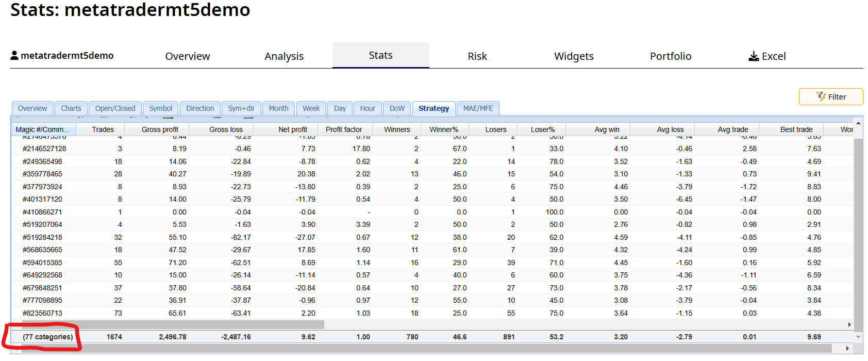Select strategy row #777098895
868x361 pixels.
432,300
